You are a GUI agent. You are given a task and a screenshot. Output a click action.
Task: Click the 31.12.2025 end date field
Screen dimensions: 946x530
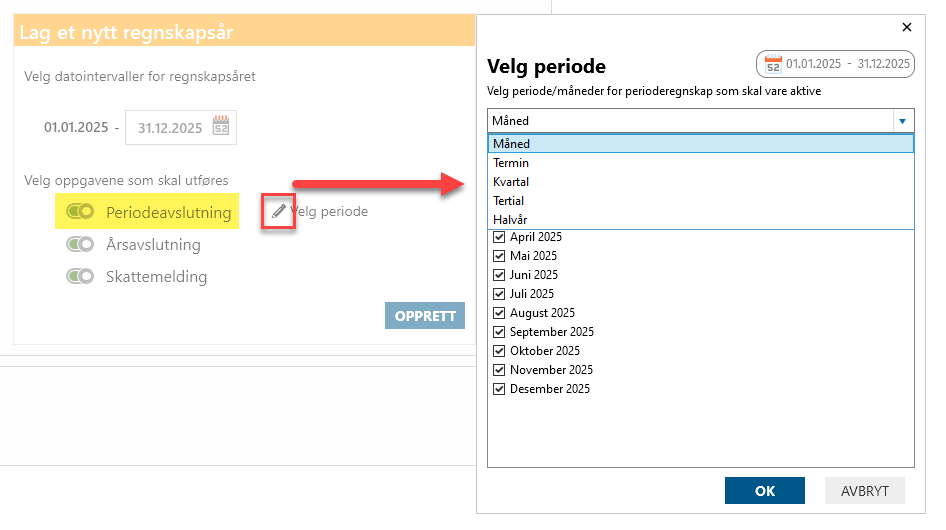click(181, 127)
